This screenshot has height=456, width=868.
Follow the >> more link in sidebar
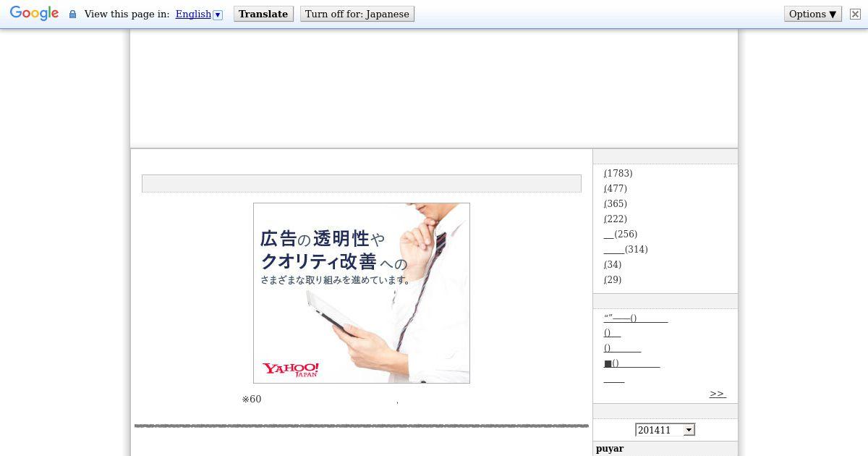point(718,394)
